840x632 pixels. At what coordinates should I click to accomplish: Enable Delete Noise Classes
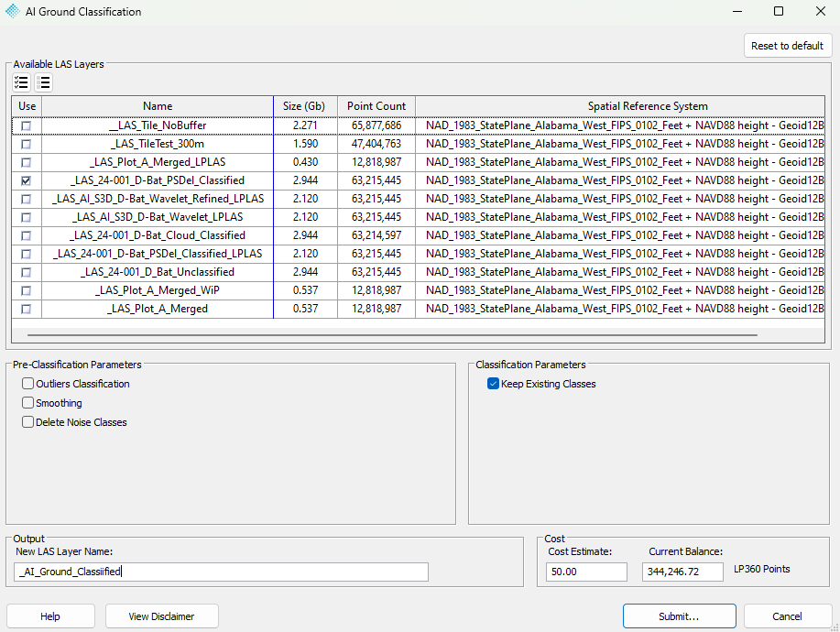coord(27,422)
